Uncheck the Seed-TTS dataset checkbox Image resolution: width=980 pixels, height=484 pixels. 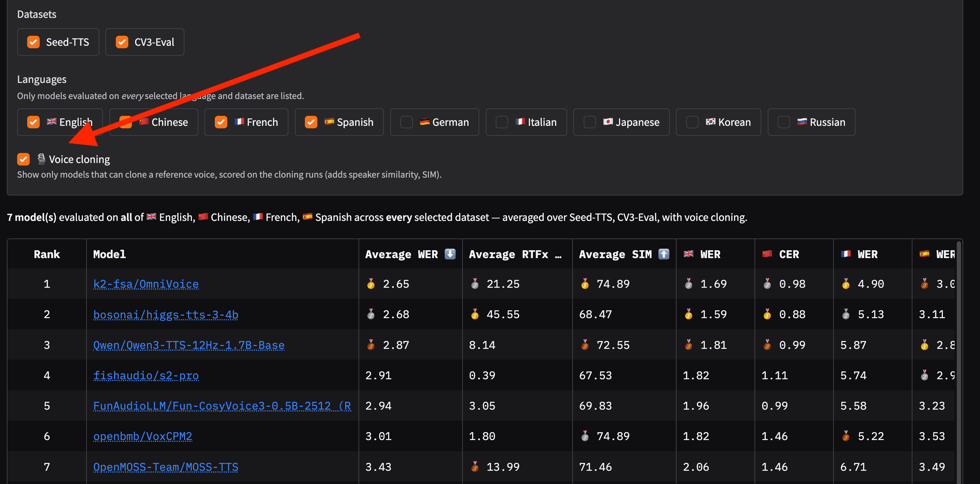[34, 42]
